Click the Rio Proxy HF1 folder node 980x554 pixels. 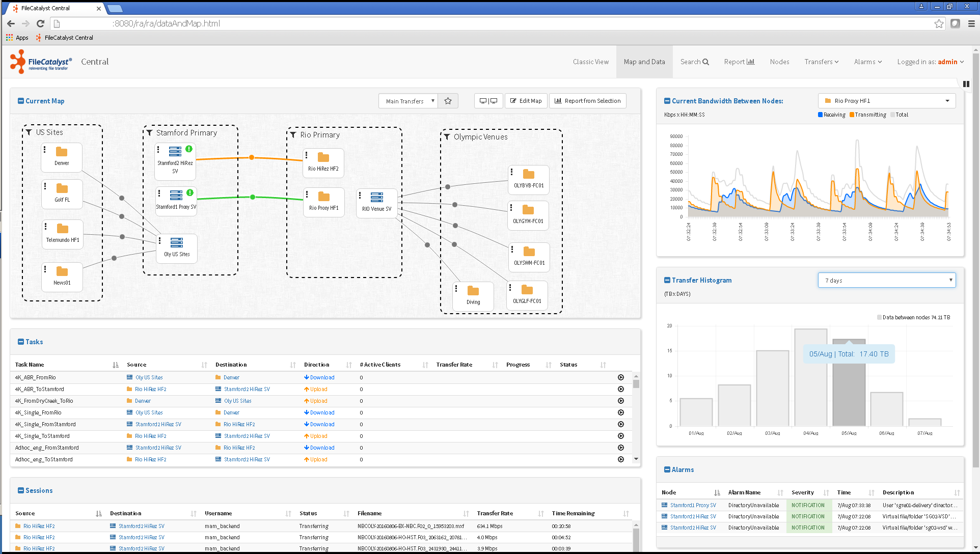pos(324,202)
